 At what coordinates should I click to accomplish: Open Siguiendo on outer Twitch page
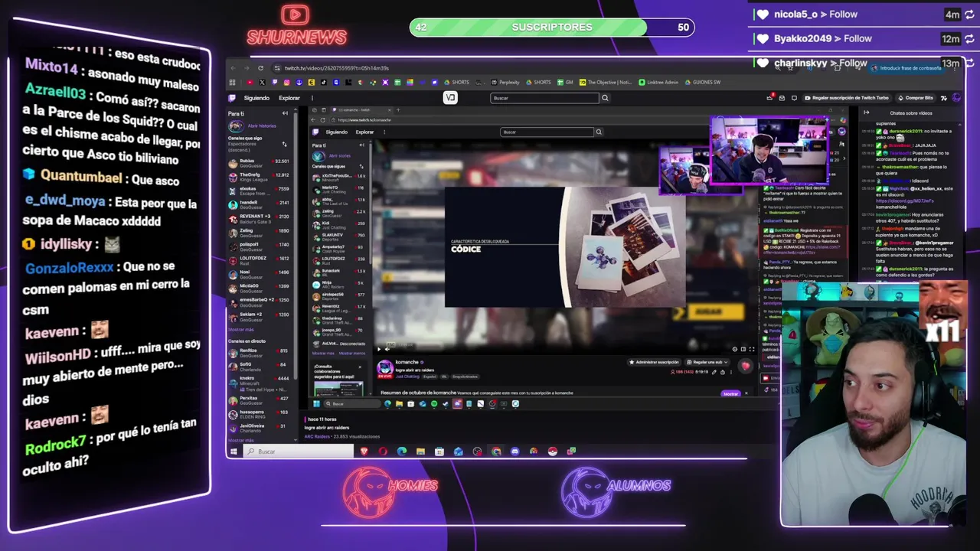(x=256, y=98)
